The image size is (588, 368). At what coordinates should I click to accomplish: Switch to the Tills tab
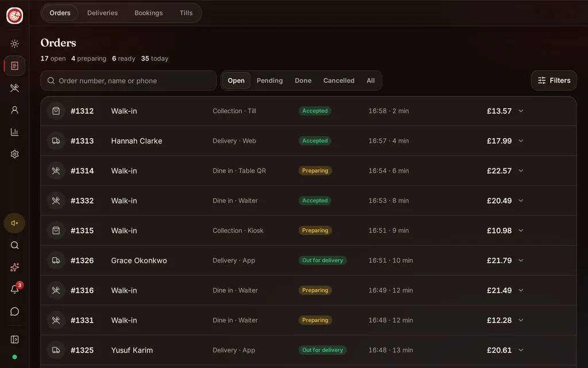(186, 13)
